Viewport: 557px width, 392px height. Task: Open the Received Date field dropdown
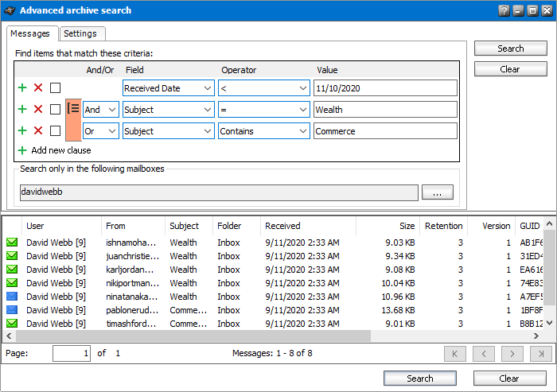208,88
